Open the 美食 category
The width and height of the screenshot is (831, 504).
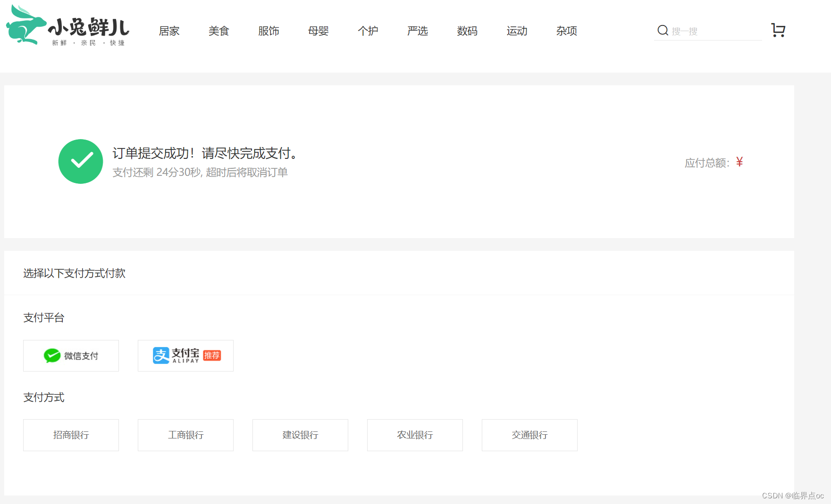[219, 31]
